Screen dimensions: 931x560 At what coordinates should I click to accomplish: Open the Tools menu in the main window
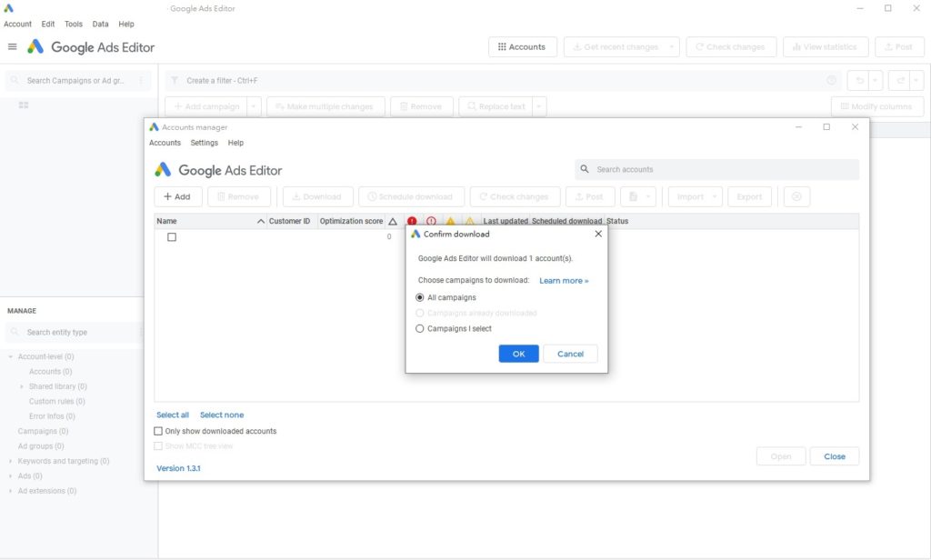coord(73,24)
